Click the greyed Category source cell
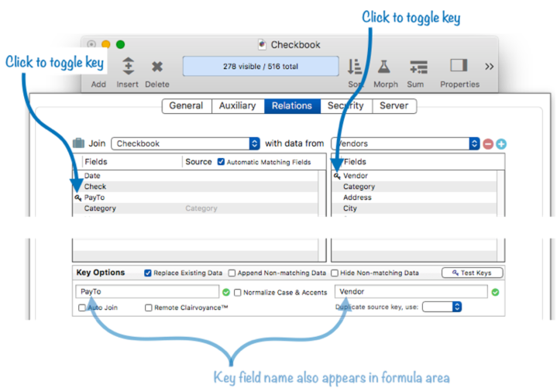 (201, 208)
